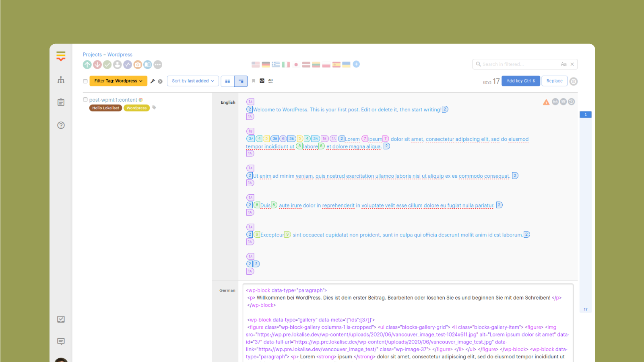644x362 pixels.
Task: Click the green checkmark tasks icon
Action: [107, 64]
